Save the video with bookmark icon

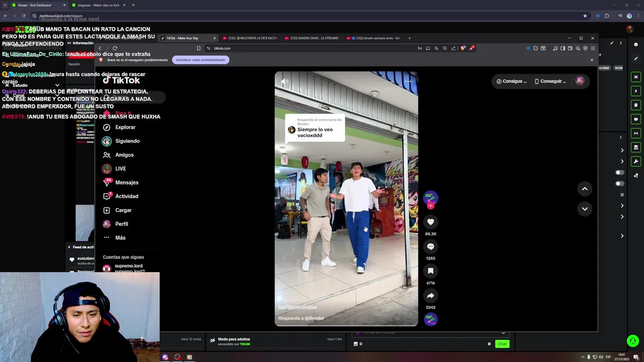(431, 271)
